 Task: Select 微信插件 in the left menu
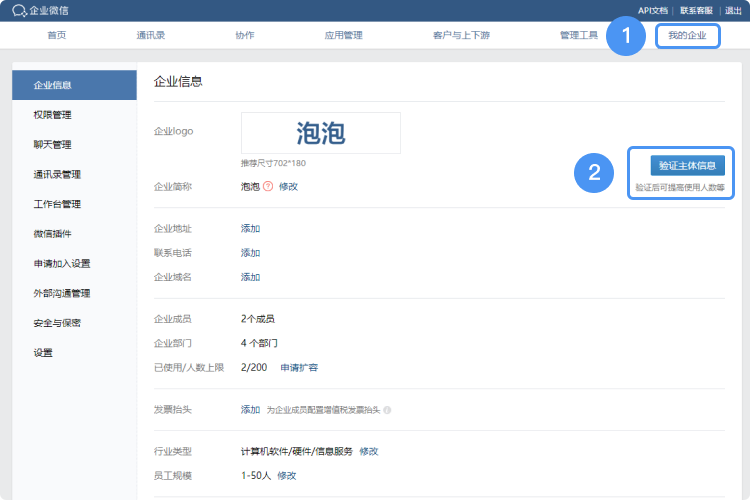tap(52, 234)
